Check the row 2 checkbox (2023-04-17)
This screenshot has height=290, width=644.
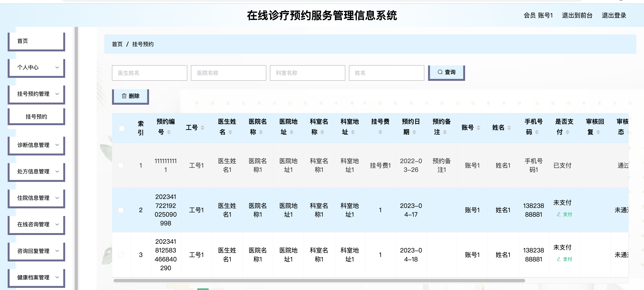coord(121,210)
